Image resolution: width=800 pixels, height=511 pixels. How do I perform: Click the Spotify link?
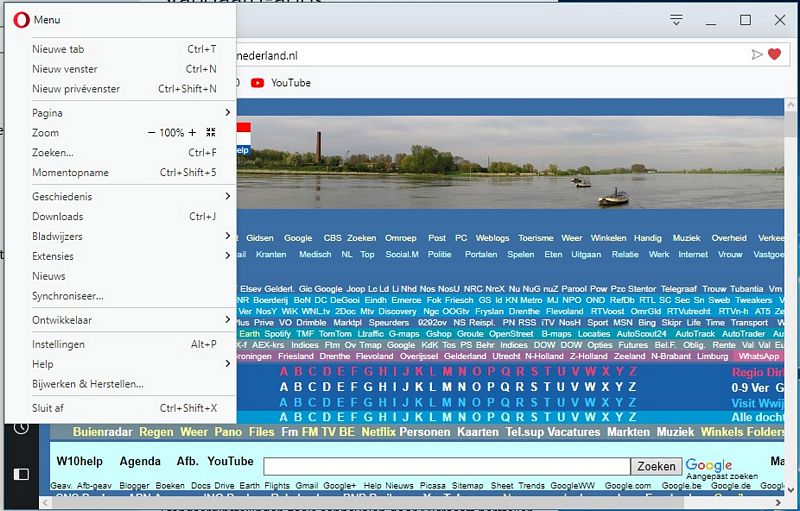[278, 334]
